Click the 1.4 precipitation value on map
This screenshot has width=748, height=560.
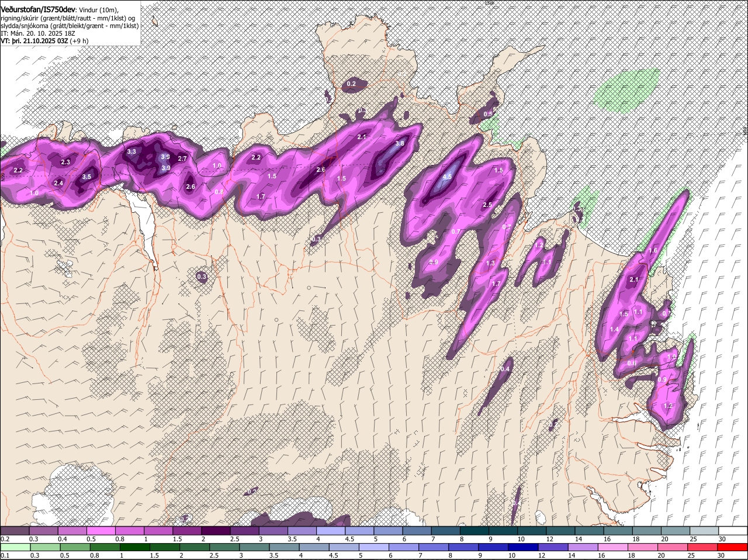coord(614,330)
